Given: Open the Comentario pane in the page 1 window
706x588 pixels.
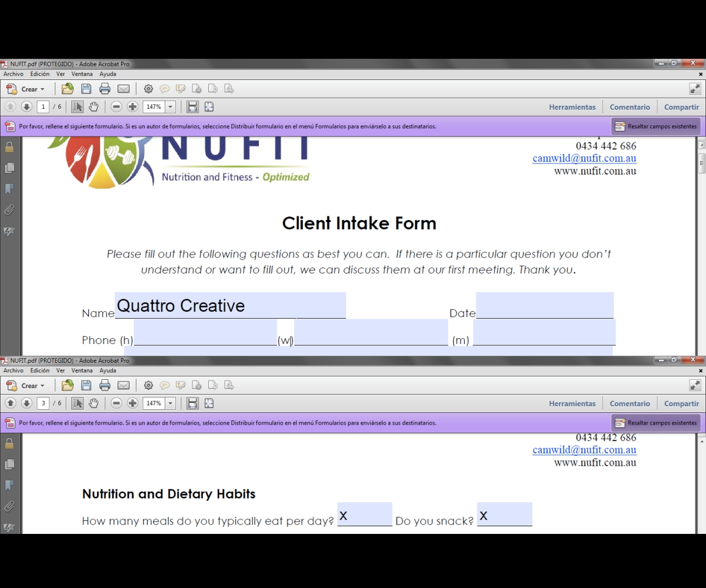Looking at the screenshot, I should [630, 107].
